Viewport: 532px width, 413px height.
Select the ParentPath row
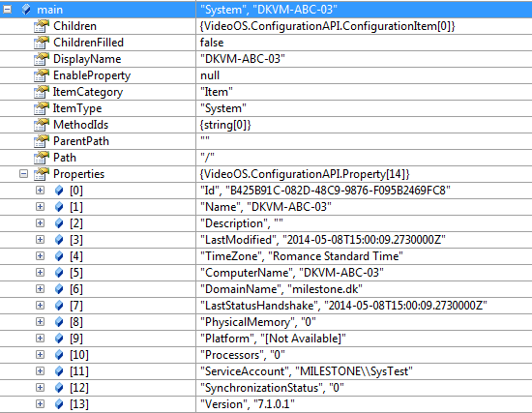[266, 141]
